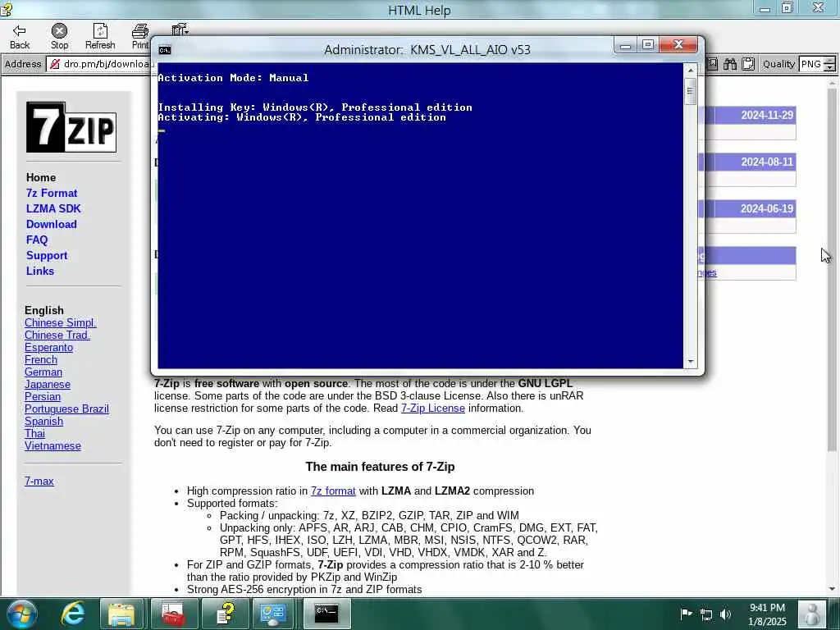This screenshot has height=630, width=840.
Task: Click the console scrollbar thumb
Action: [x=691, y=92]
